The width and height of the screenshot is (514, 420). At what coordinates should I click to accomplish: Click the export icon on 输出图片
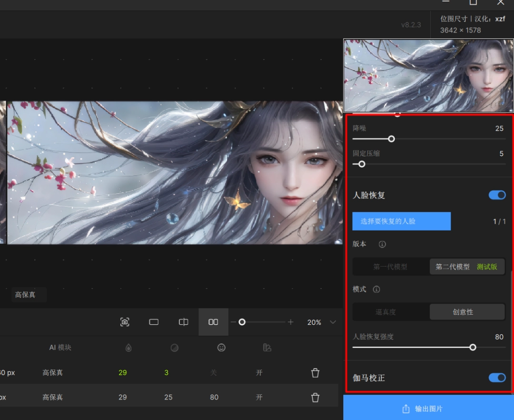coord(406,409)
